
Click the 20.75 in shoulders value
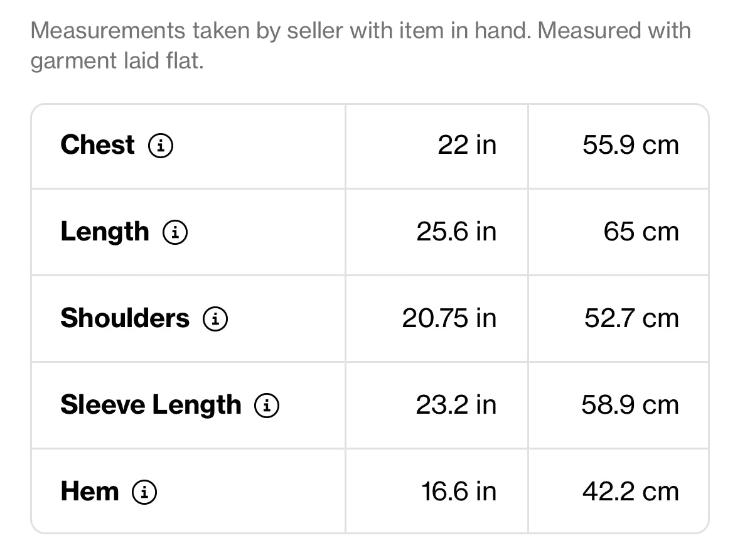[x=449, y=318]
